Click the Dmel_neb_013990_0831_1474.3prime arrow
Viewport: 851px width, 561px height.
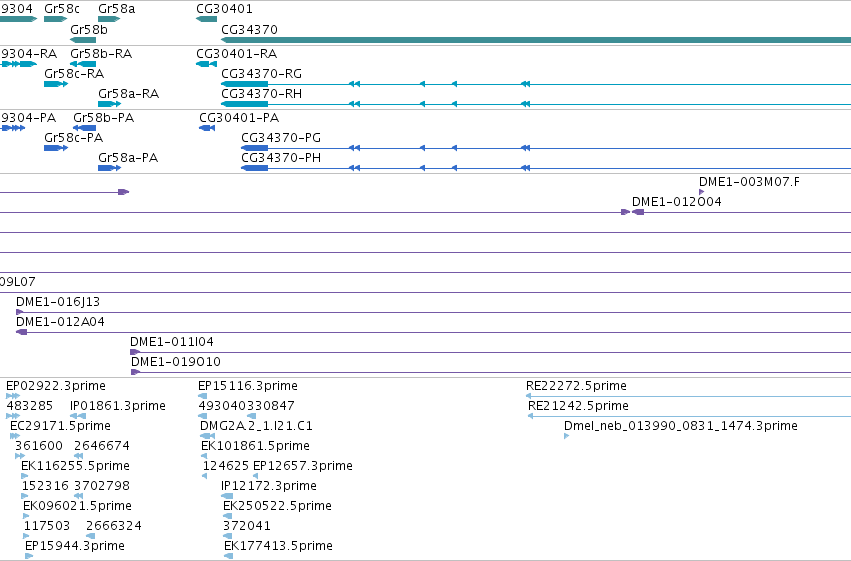(x=567, y=436)
